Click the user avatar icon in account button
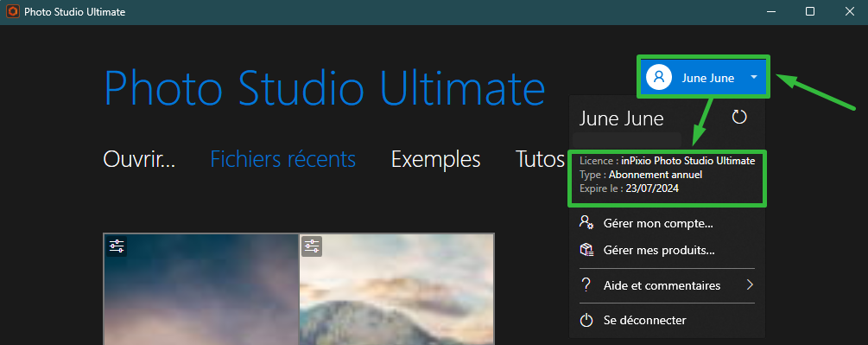This screenshot has width=868, height=345. point(659,77)
